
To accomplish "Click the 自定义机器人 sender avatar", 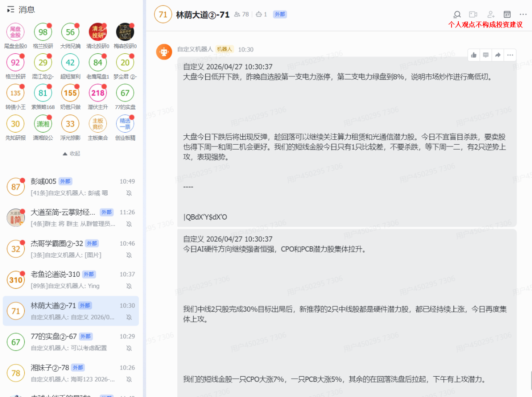I will [x=164, y=52].
